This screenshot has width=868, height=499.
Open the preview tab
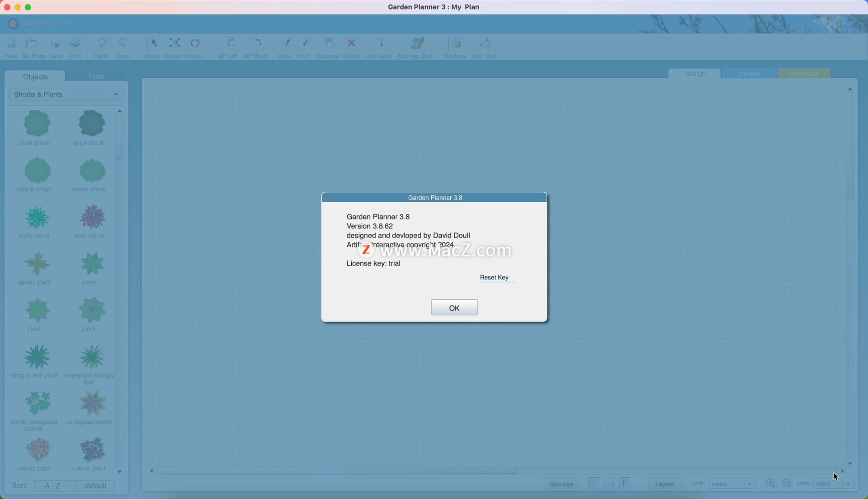749,74
